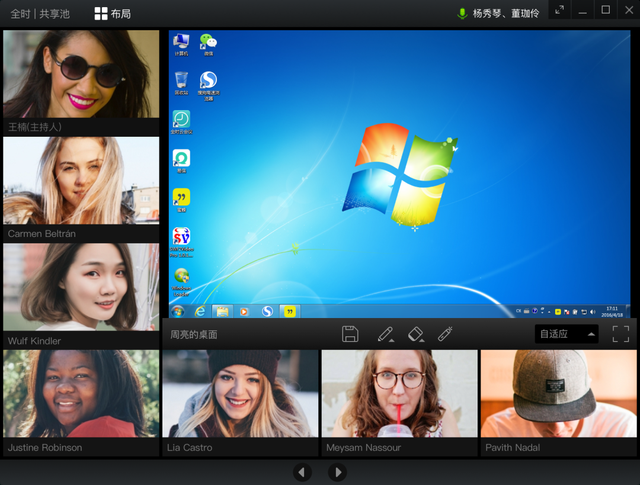The height and width of the screenshot is (485, 640).
Task: Click the speaker names 杨秀琴、董珈伶
Action: (506, 13)
